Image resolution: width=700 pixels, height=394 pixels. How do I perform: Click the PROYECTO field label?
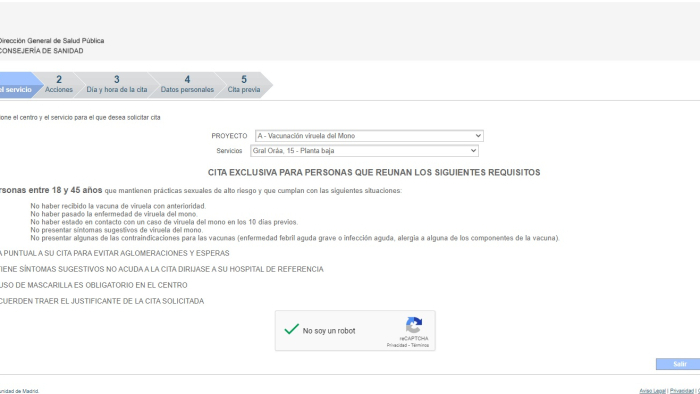(229, 136)
